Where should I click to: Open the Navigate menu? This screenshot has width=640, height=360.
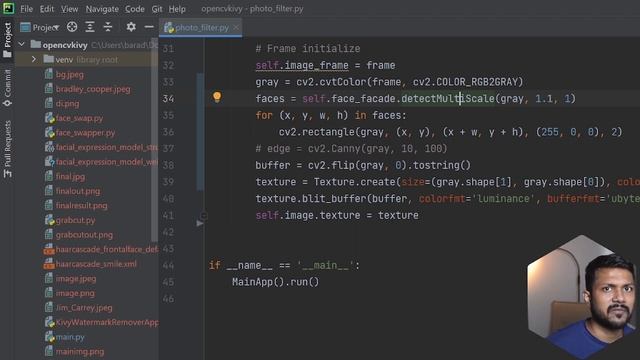[x=102, y=9]
